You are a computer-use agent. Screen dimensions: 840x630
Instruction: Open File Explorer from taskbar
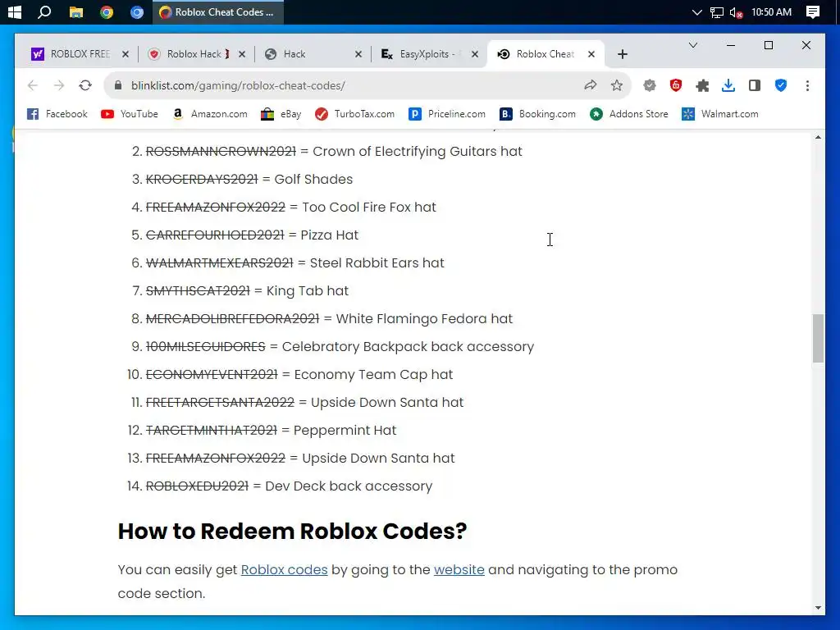(x=76, y=11)
